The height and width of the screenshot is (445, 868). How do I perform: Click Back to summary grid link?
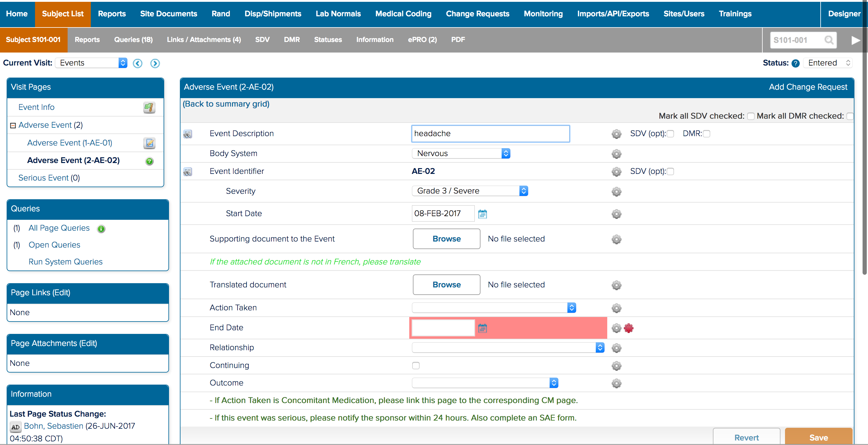click(226, 104)
